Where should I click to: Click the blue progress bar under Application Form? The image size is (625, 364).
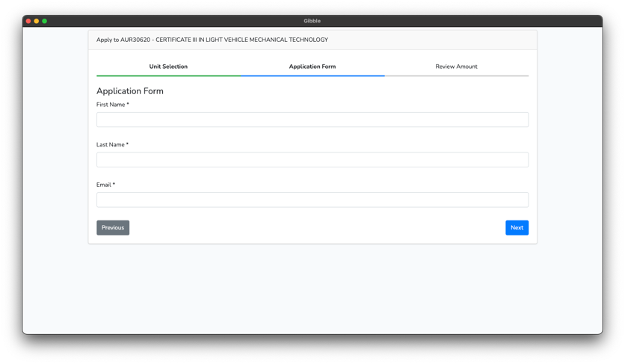tap(312, 75)
